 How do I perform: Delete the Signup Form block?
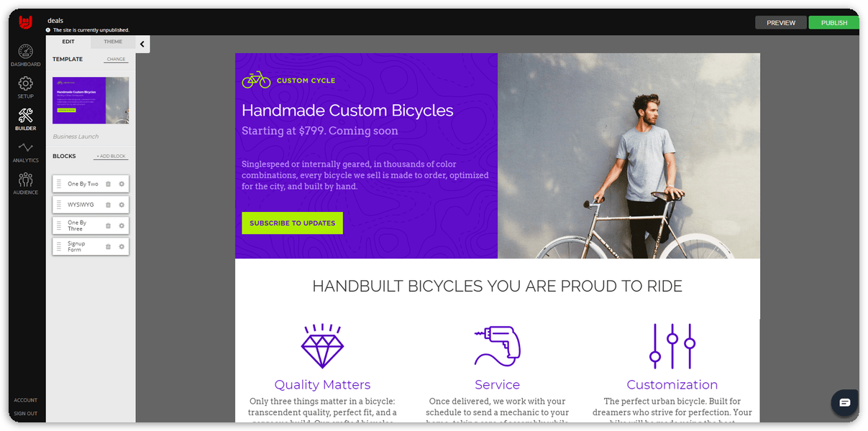[x=109, y=246]
